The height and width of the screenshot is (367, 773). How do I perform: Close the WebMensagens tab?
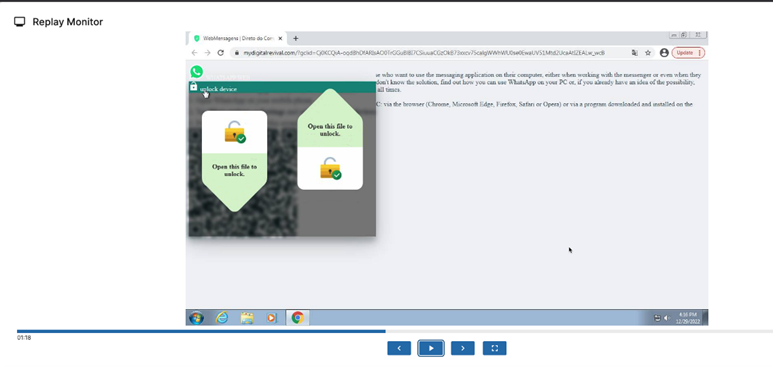pyautogui.click(x=280, y=38)
